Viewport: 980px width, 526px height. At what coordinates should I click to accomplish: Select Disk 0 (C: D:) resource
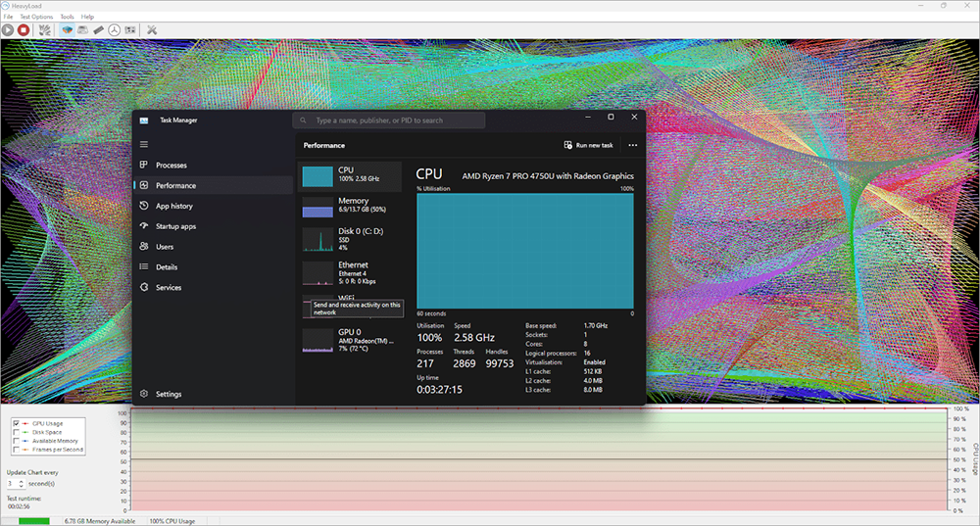[x=350, y=239]
